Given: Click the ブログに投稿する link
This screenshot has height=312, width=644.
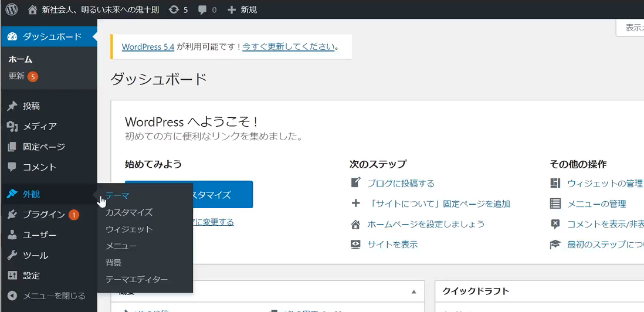Looking at the screenshot, I should point(401,183).
